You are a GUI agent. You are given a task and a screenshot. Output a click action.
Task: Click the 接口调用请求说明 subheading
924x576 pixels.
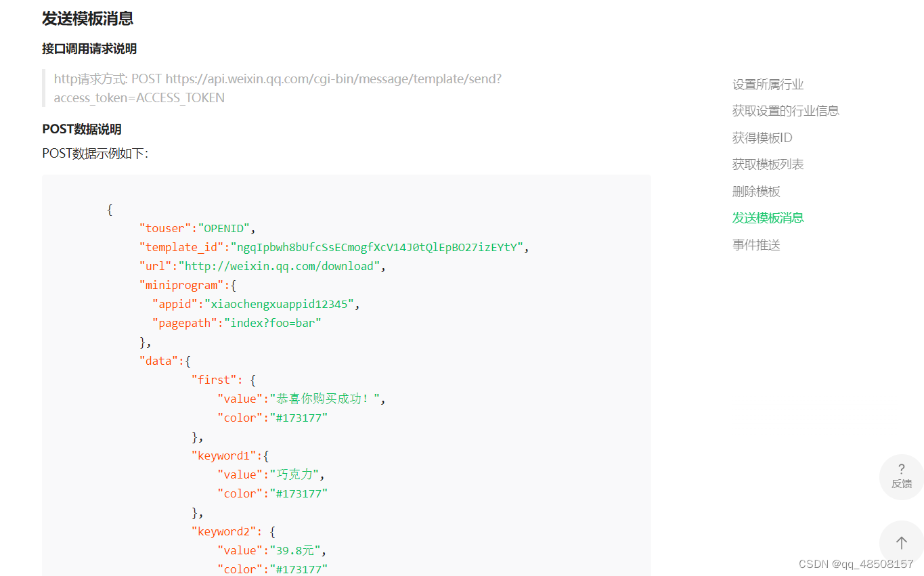click(89, 49)
